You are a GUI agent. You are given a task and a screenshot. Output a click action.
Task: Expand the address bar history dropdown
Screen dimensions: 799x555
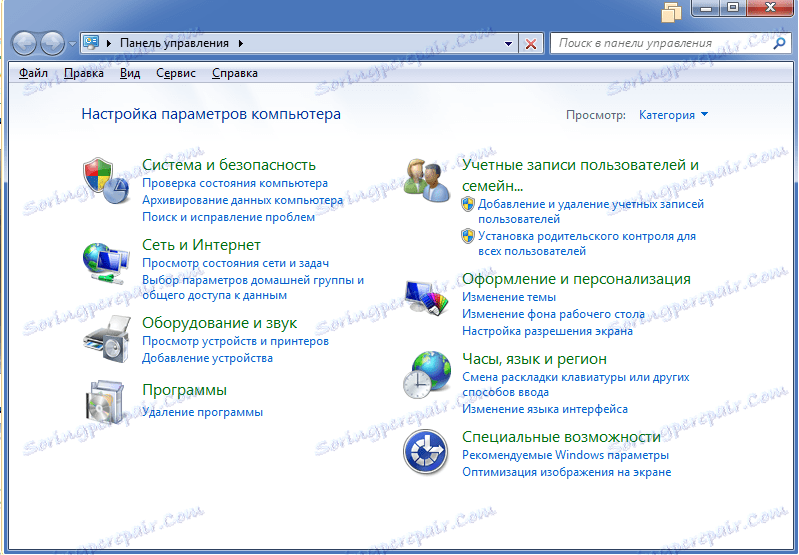click(x=508, y=44)
